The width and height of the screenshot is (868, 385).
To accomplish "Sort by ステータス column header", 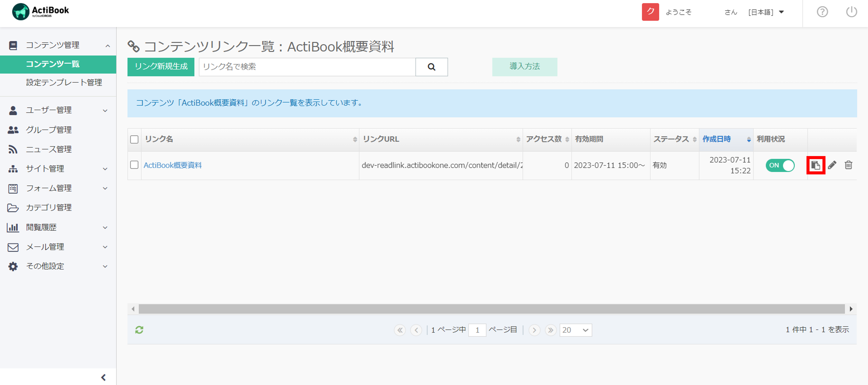I will pyautogui.click(x=675, y=139).
